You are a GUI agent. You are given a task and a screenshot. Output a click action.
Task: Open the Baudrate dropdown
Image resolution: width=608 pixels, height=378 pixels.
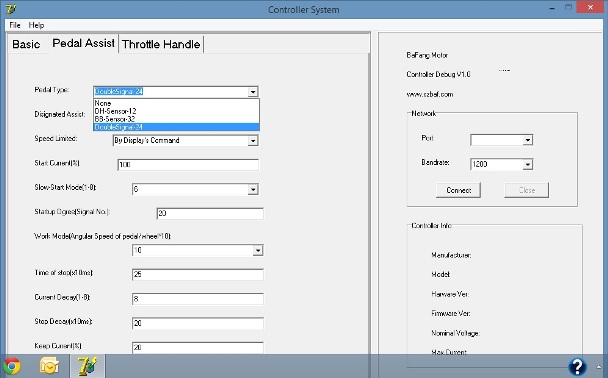coord(527,164)
